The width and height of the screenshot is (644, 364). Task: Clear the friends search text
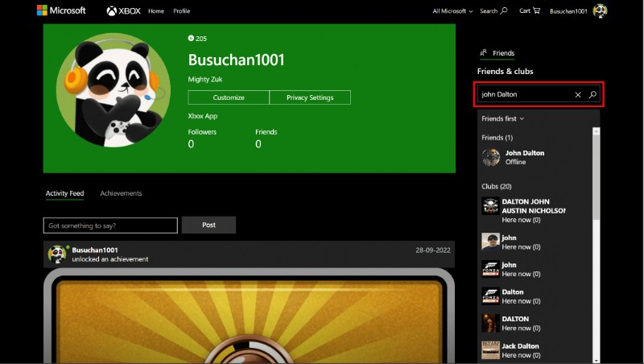click(578, 95)
